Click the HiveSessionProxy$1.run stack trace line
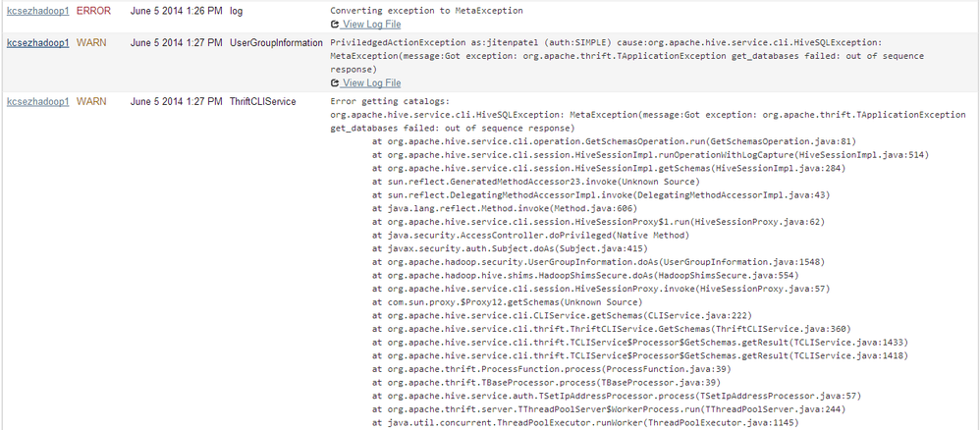Viewport: 980px width, 430px height. [x=597, y=222]
